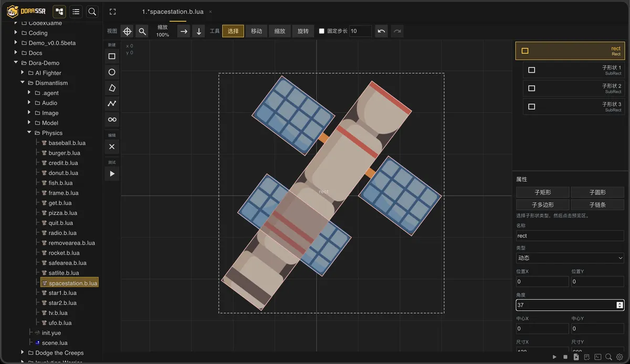630x364 pixels.
Task: Collapse the Physics folder
Action: (29, 133)
